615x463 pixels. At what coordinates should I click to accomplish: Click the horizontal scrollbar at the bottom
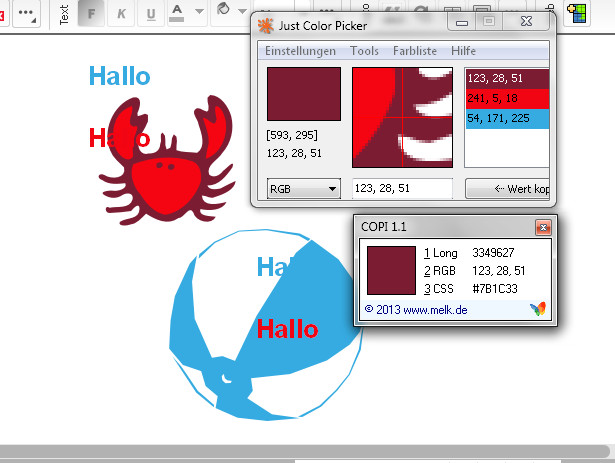point(304,451)
